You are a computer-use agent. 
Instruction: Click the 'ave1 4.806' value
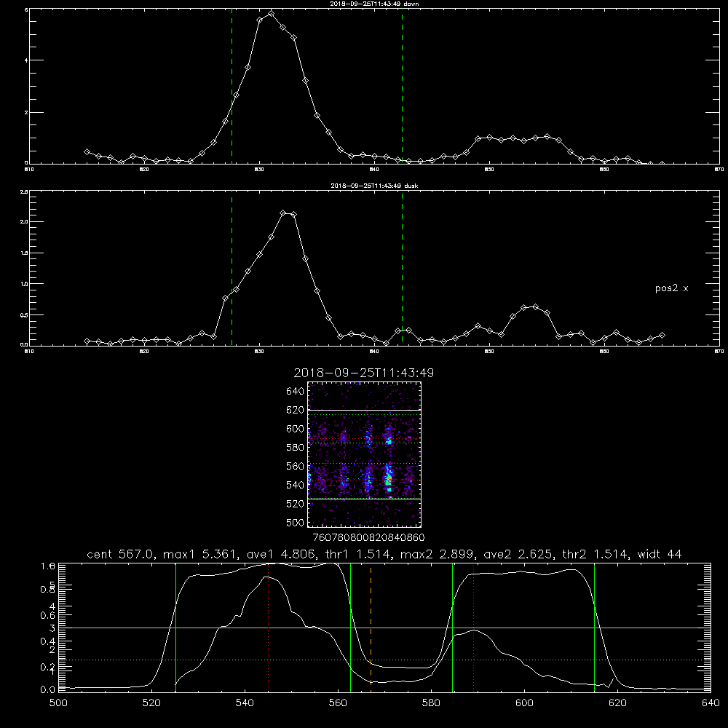coord(282,554)
